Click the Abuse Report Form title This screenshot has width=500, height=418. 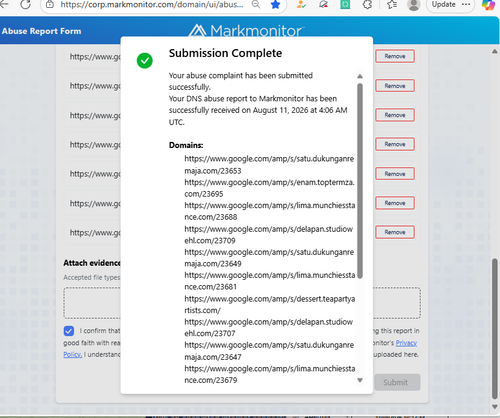(x=41, y=31)
